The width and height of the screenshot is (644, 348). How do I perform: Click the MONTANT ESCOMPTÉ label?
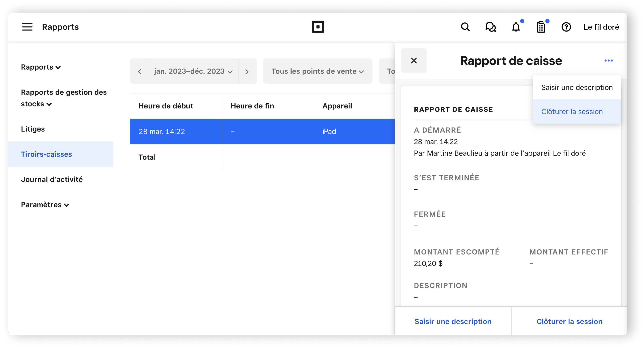[x=457, y=252]
